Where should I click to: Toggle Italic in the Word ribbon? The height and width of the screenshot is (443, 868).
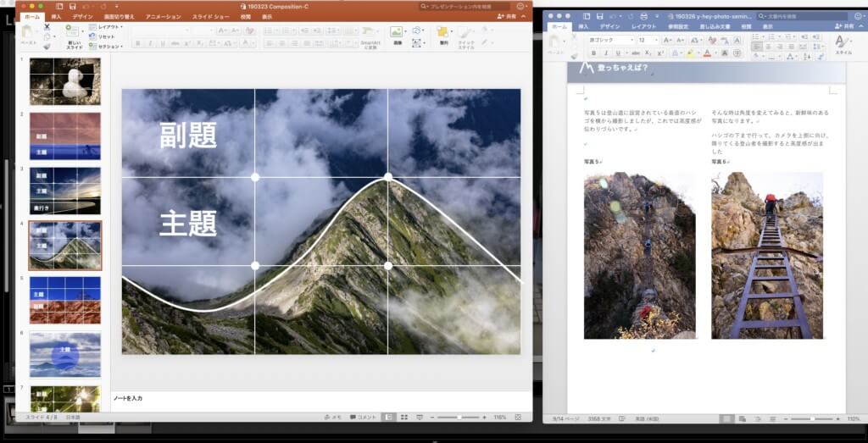(605, 53)
